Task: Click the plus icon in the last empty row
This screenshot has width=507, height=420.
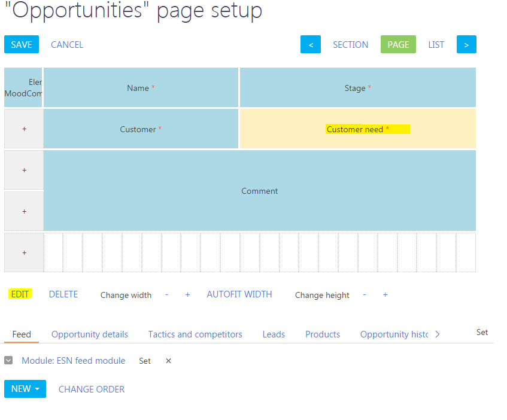Action: pos(23,252)
